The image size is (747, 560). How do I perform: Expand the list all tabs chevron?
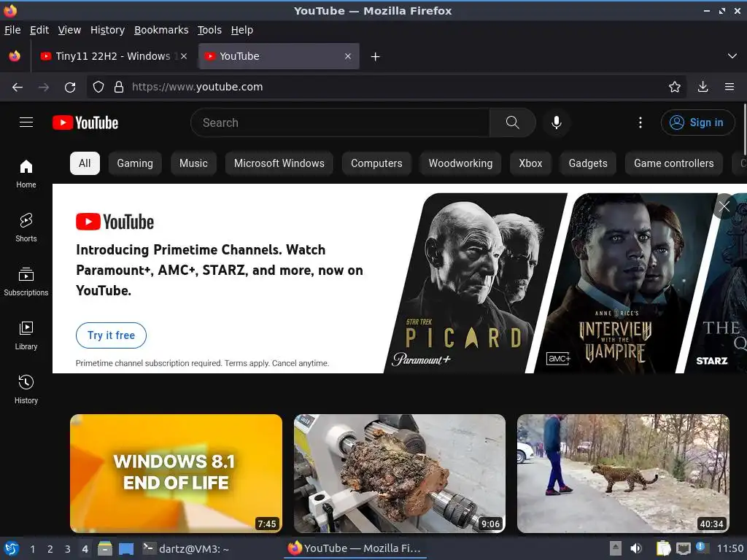click(x=732, y=56)
